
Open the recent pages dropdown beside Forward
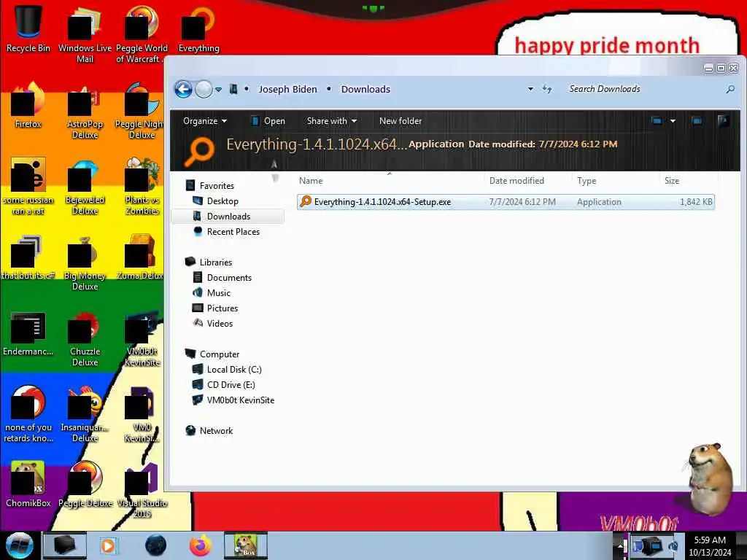[218, 90]
